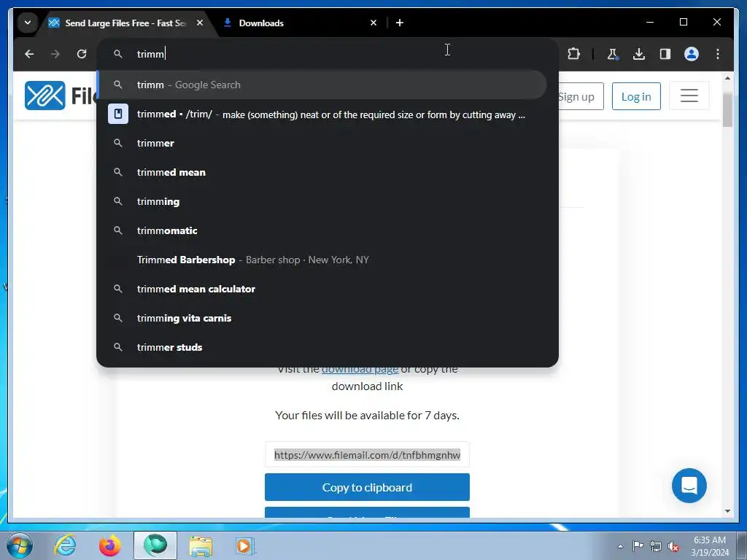The image size is (747, 560).
Task: Toggle the browser side panel
Action: (665, 54)
